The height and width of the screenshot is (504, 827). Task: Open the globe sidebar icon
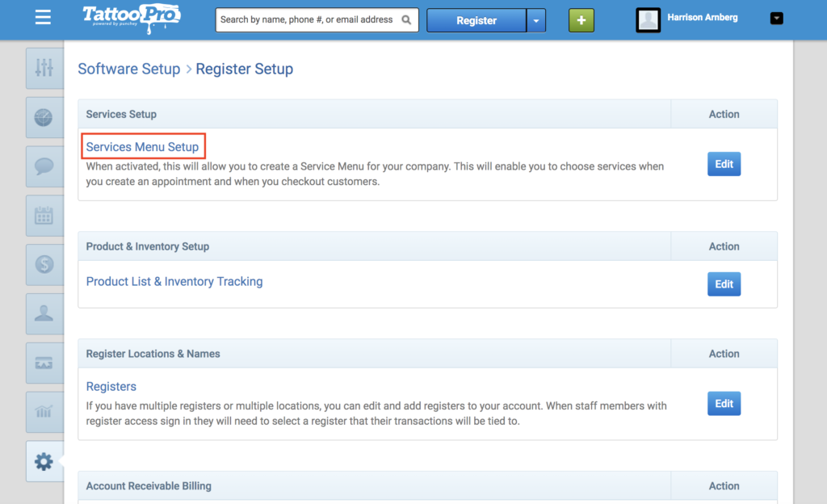point(44,117)
